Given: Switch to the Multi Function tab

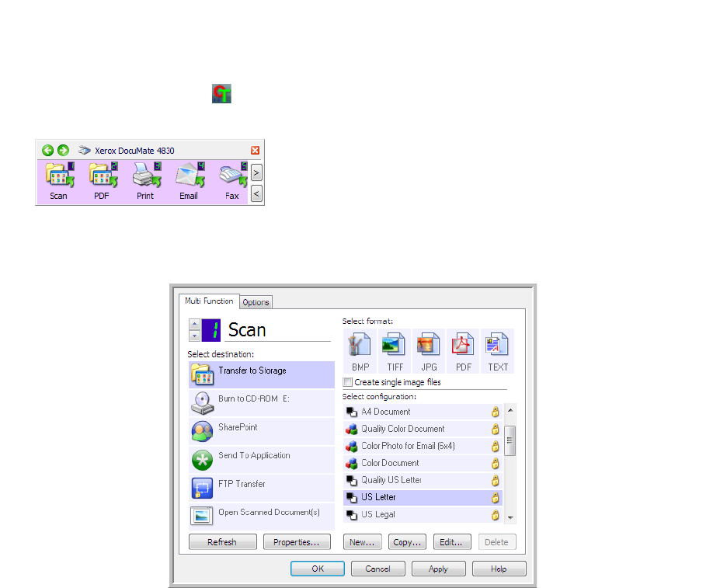Looking at the screenshot, I should (209, 301).
